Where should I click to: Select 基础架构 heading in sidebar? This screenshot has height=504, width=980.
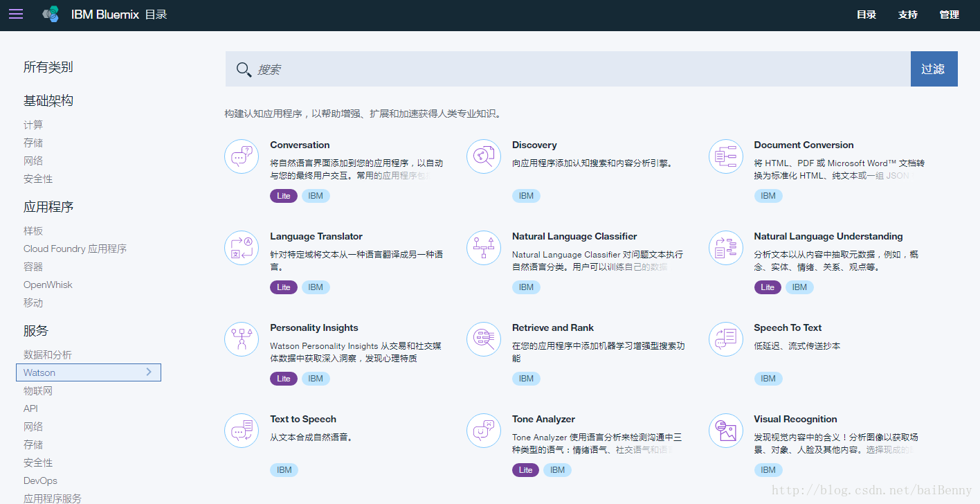[x=48, y=101]
